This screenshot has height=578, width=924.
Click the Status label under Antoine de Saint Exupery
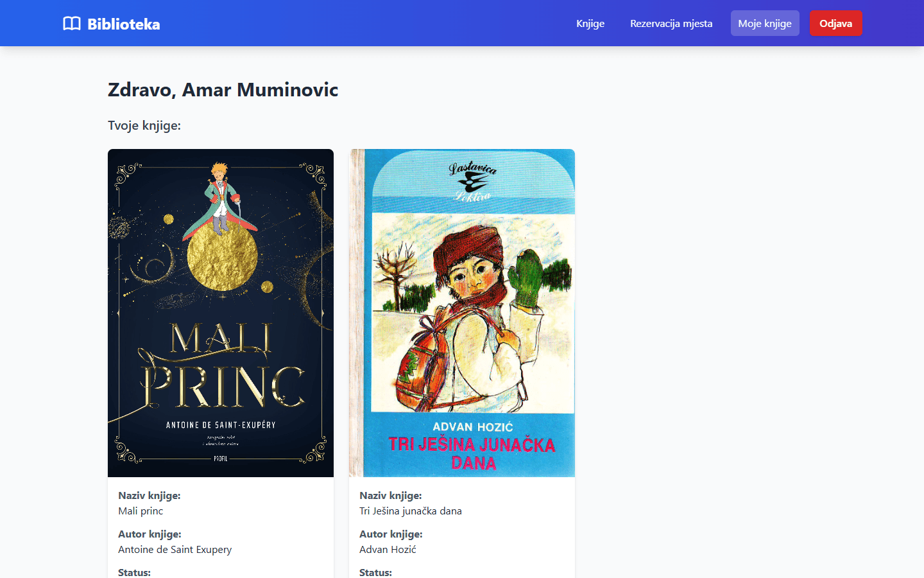(x=134, y=572)
